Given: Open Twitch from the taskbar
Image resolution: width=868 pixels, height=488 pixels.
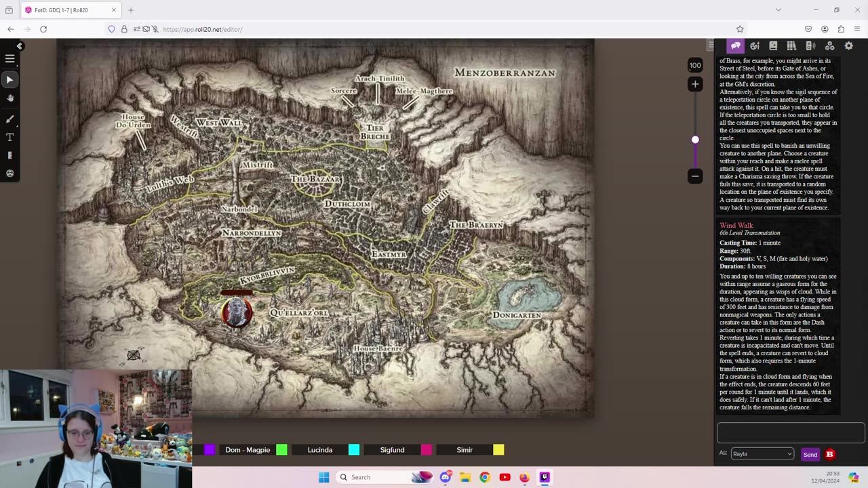Looking at the screenshot, I should click(x=544, y=477).
